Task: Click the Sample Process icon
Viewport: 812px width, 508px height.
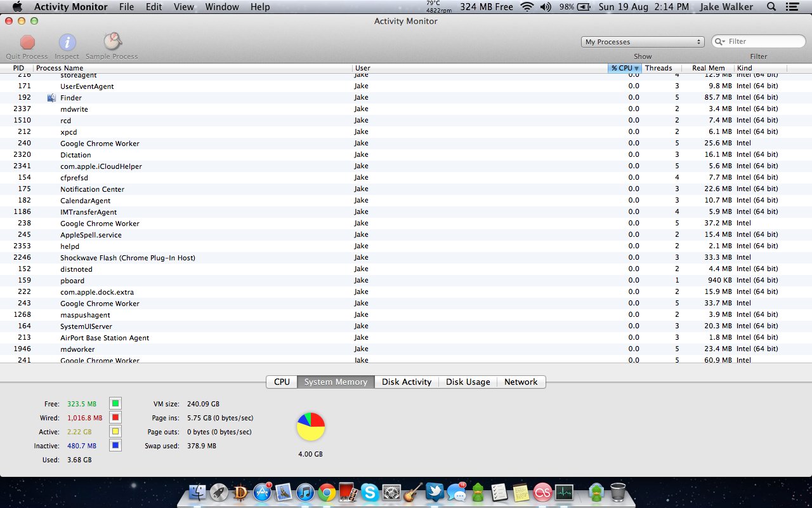Action: pos(112,42)
